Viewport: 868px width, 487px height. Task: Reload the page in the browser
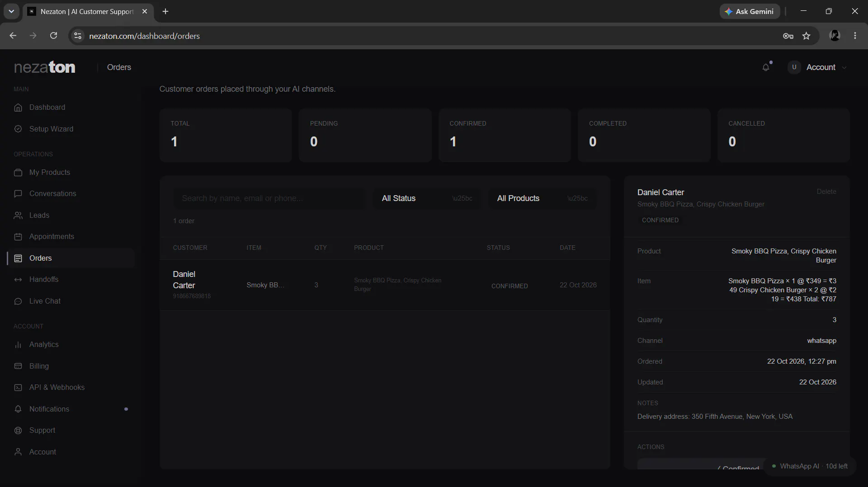pyautogui.click(x=53, y=36)
